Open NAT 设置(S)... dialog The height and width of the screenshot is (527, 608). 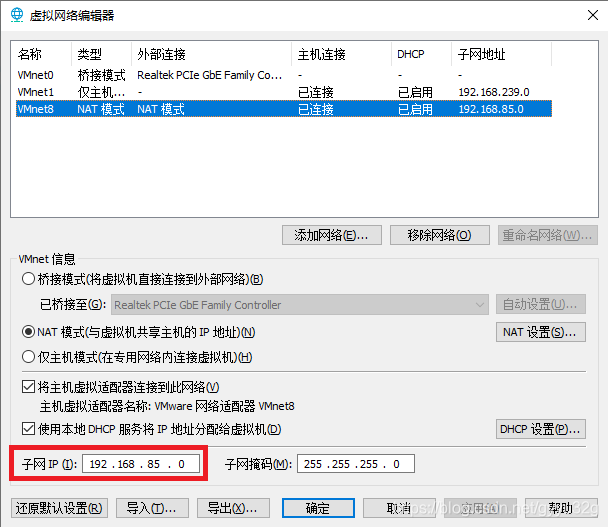tap(541, 332)
